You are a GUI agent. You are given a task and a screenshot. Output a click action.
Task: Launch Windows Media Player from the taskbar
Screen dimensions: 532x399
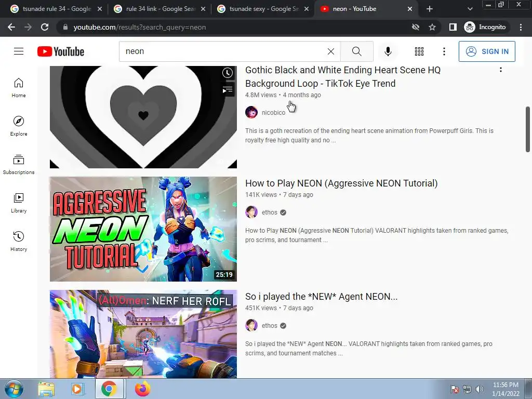[77, 389]
